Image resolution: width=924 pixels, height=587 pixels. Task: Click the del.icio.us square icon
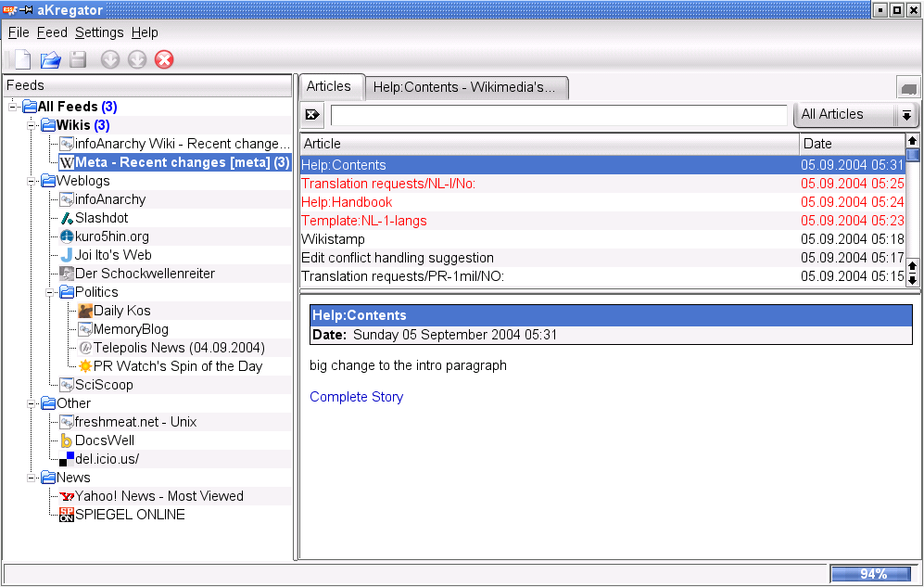click(x=67, y=459)
